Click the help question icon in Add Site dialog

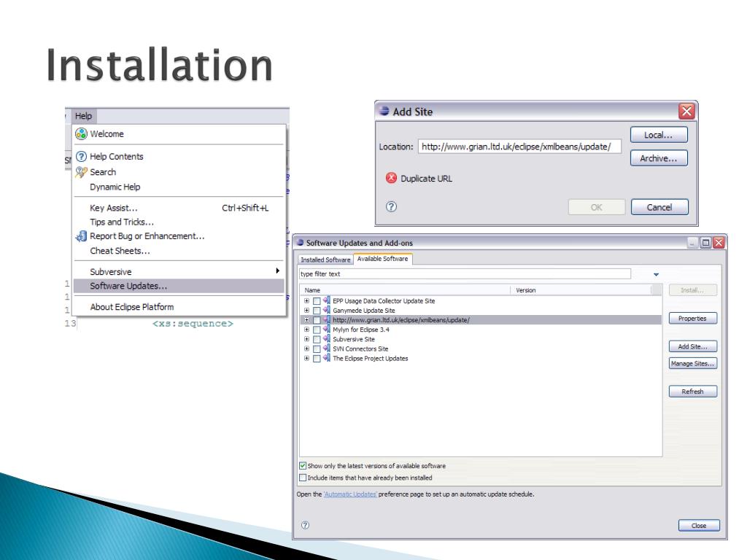pos(391,206)
